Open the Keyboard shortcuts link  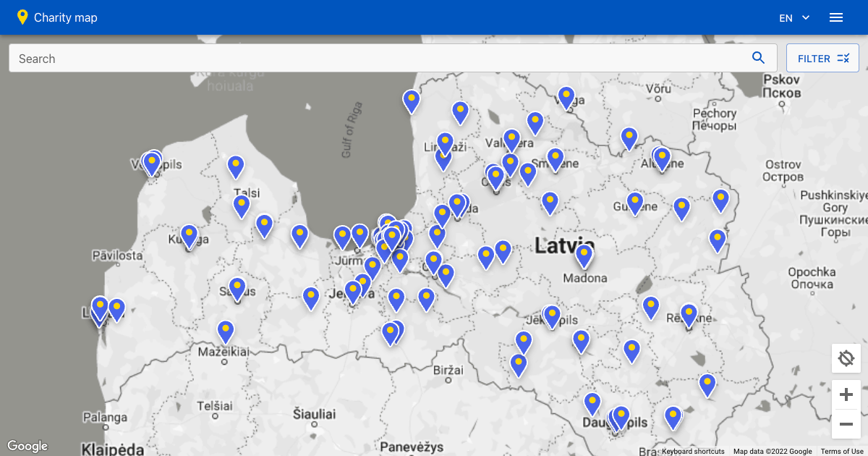click(x=692, y=450)
